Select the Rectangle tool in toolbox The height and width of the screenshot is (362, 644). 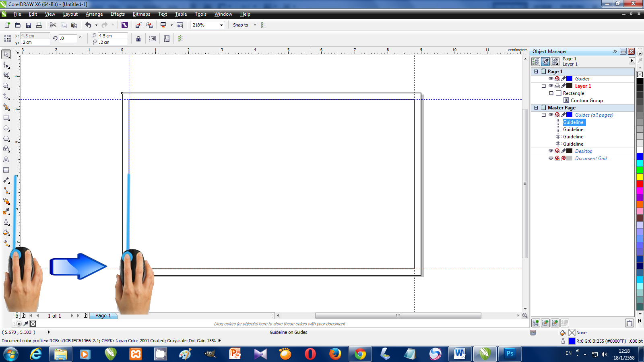[6, 118]
